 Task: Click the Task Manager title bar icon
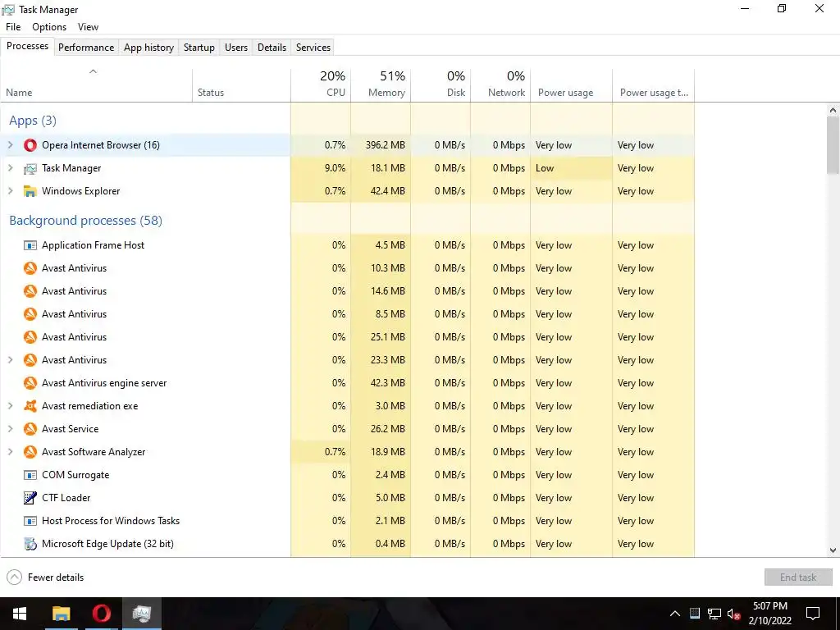(x=8, y=10)
